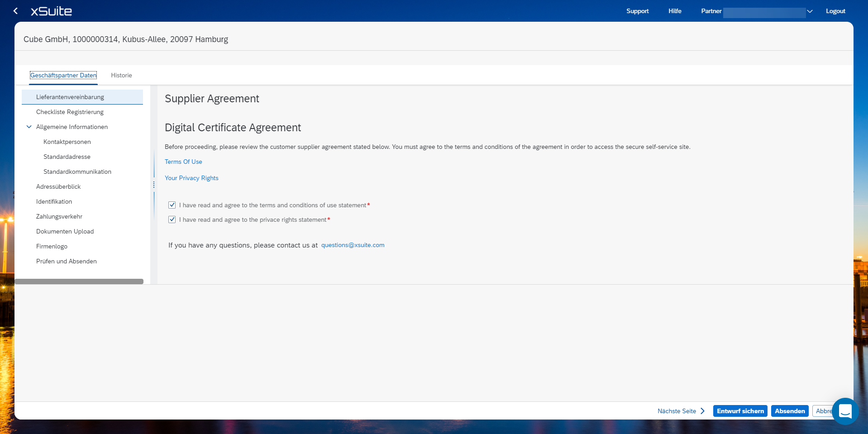The width and height of the screenshot is (868, 434).
Task: Switch to the Historie tab
Action: pyautogui.click(x=121, y=75)
